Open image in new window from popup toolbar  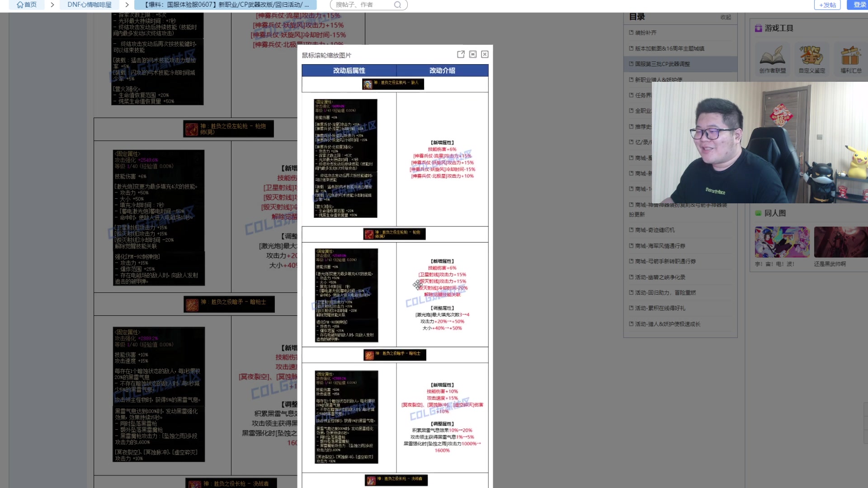pyautogui.click(x=461, y=54)
